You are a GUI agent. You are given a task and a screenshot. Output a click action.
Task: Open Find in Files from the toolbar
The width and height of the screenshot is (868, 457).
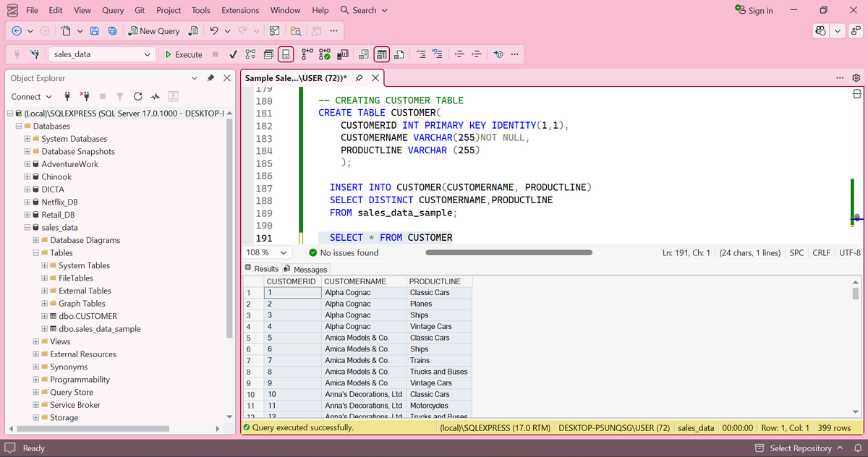tap(295, 31)
